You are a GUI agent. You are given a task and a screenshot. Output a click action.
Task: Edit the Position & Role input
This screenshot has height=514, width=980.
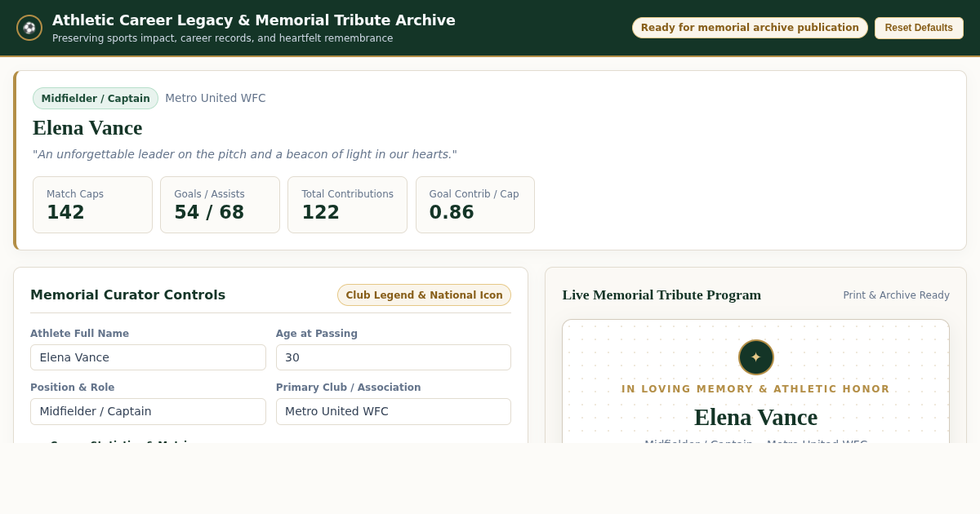pos(148,411)
